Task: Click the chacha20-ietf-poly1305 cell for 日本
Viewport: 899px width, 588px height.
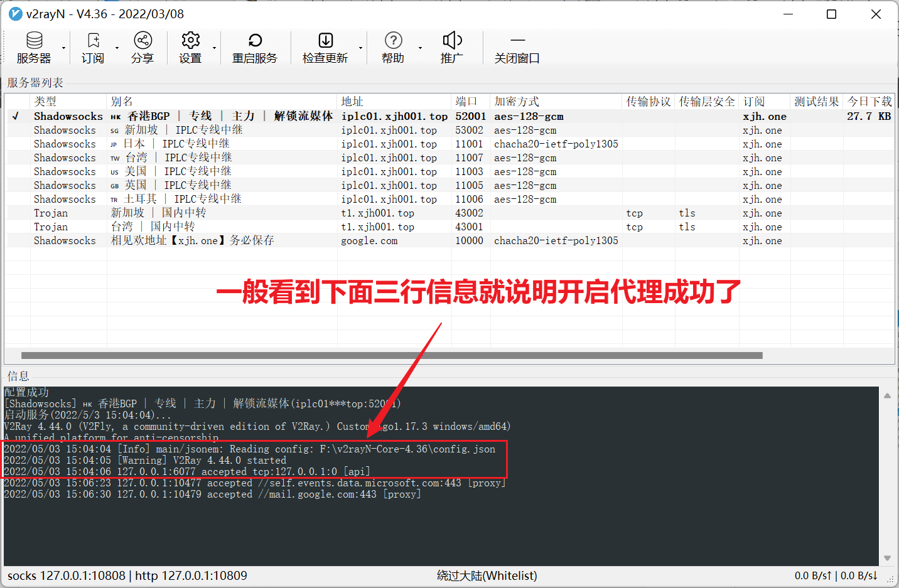Action: coord(556,144)
